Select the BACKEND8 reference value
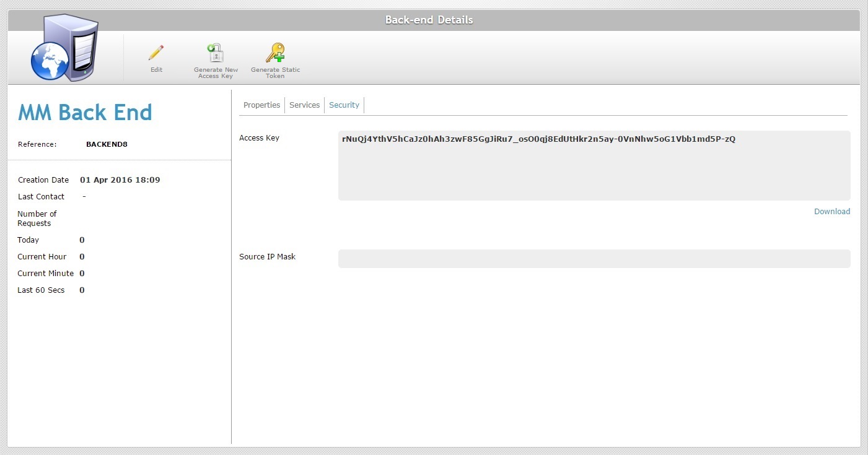Screen dimensions: 868x455 (107, 144)
